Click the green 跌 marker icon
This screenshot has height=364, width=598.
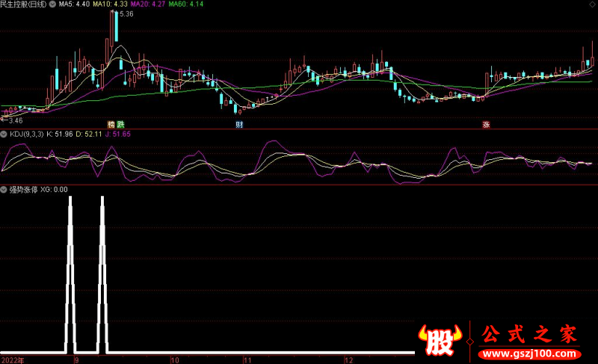coord(120,123)
